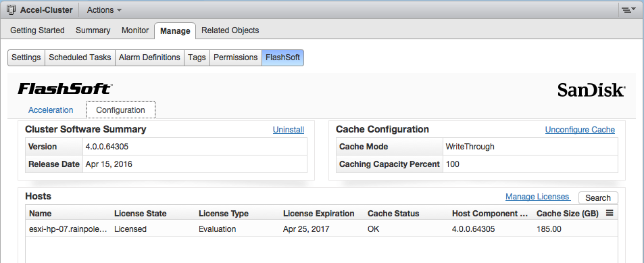The height and width of the screenshot is (263, 644).
Task: Switch to the Acceleration view
Action: pyautogui.click(x=51, y=110)
